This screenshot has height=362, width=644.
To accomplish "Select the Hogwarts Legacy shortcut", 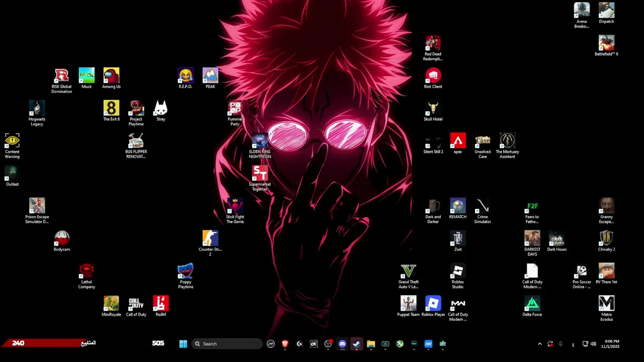I will pos(37,113).
